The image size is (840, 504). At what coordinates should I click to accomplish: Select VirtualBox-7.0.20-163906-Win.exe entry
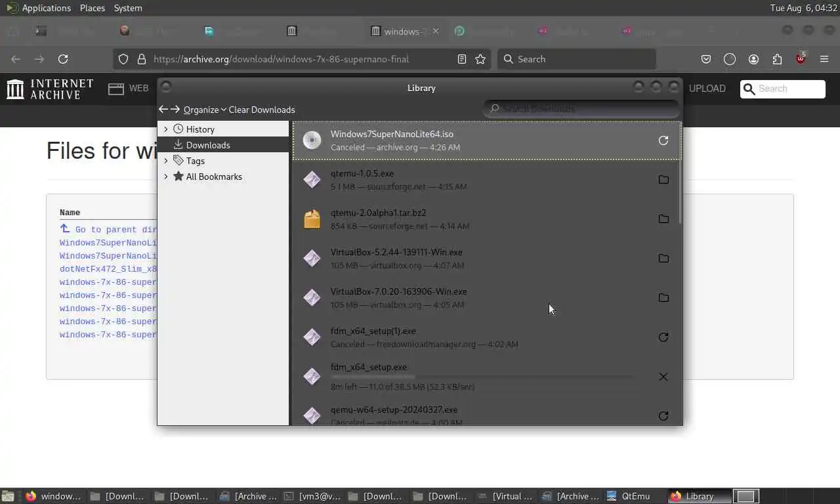487,298
